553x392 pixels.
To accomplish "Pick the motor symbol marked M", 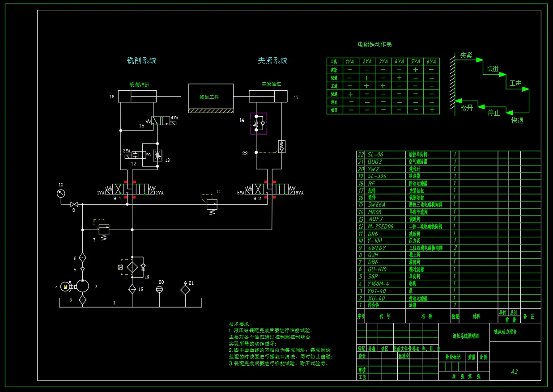I will point(66,287).
